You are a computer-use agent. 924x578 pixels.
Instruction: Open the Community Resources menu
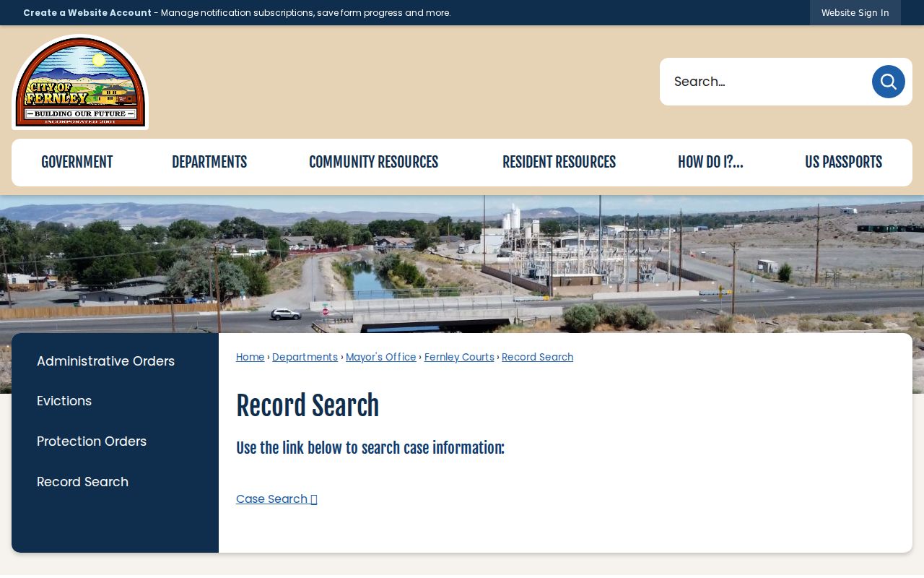[373, 163]
